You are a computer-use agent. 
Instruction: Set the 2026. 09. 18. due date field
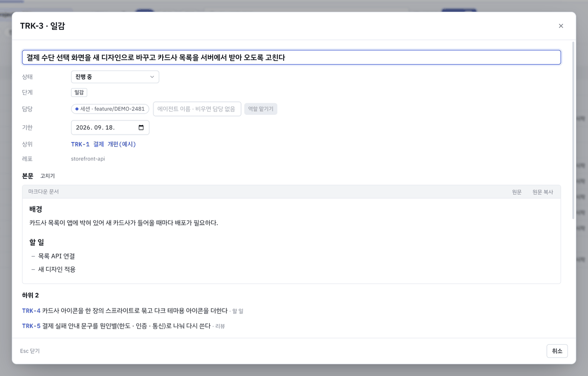(110, 128)
